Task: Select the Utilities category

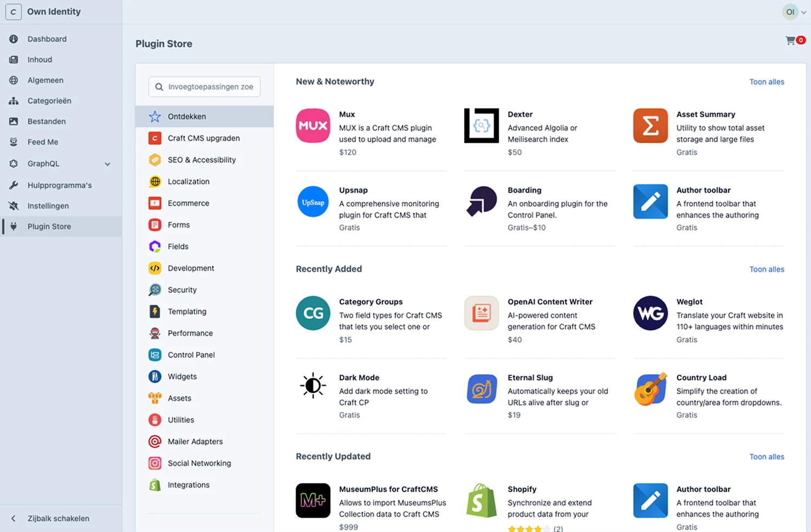Action: tap(204, 420)
